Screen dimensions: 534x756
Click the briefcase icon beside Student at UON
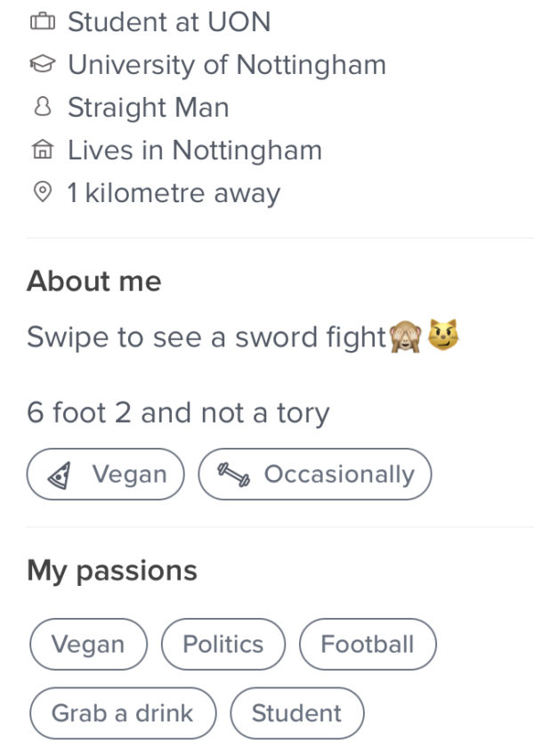click(43, 21)
